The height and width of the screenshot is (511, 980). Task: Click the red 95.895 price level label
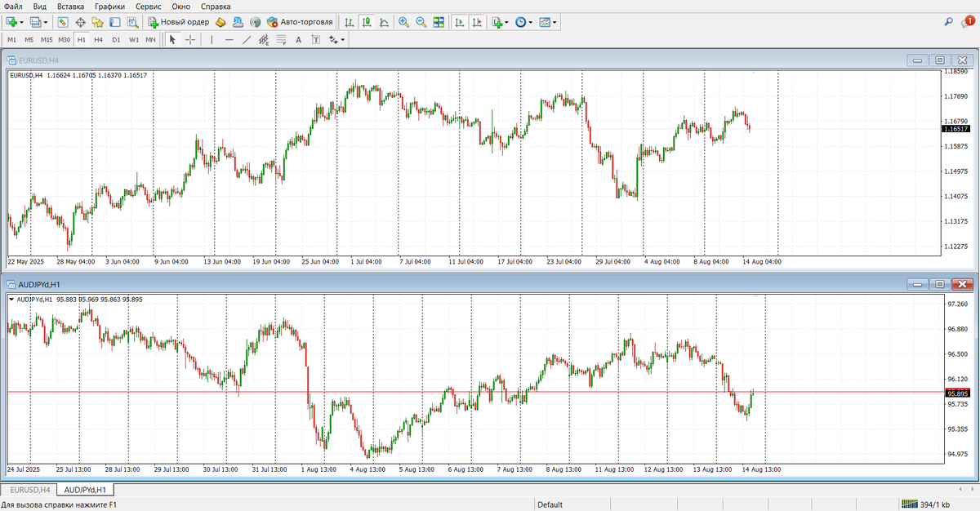pyautogui.click(x=955, y=393)
